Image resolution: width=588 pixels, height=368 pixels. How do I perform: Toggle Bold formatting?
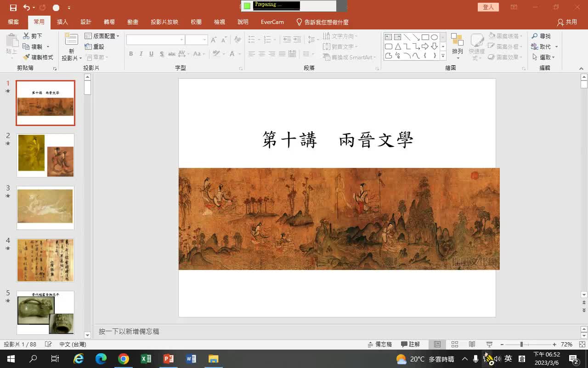click(x=131, y=54)
